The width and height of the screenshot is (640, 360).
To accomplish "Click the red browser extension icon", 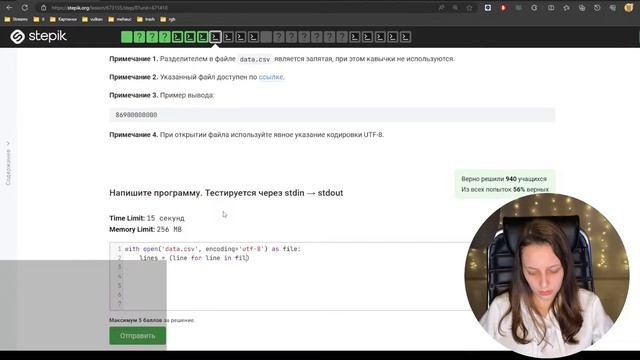I will click(x=503, y=7).
